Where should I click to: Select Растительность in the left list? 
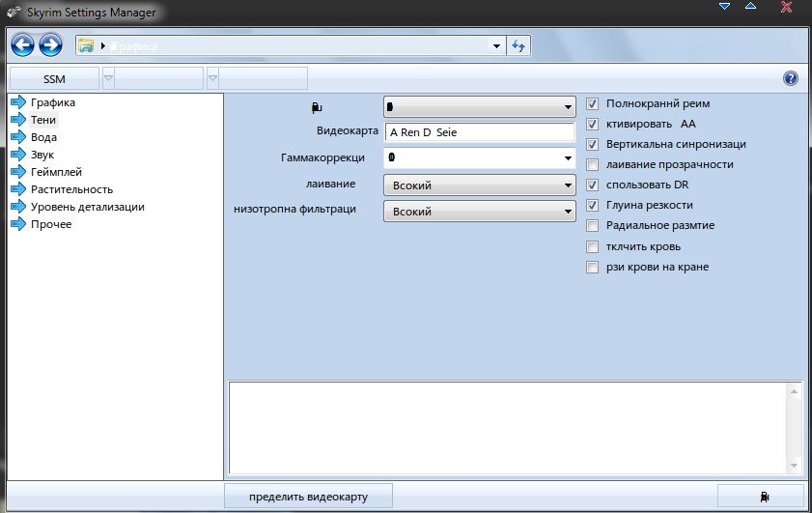click(71, 189)
